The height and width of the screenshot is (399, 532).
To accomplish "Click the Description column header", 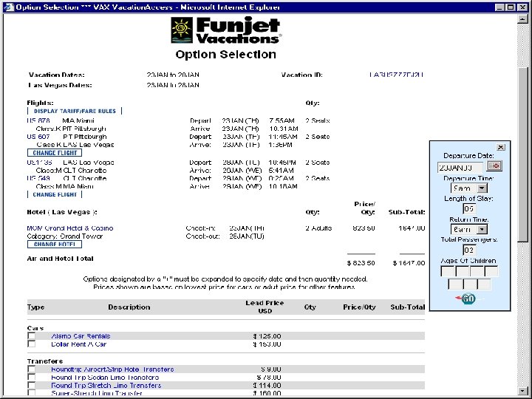I will click(129, 307).
